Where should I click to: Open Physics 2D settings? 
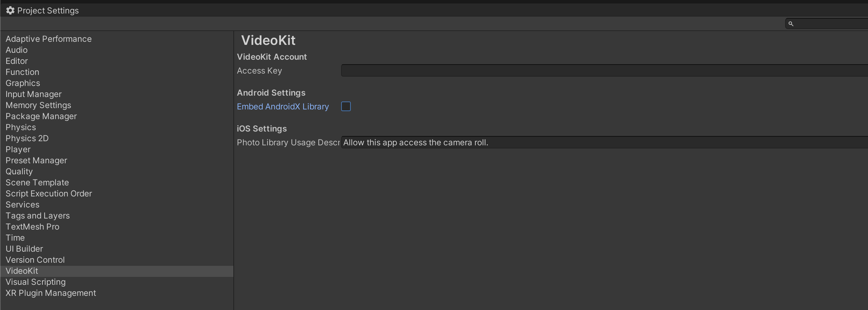tap(27, 138)
